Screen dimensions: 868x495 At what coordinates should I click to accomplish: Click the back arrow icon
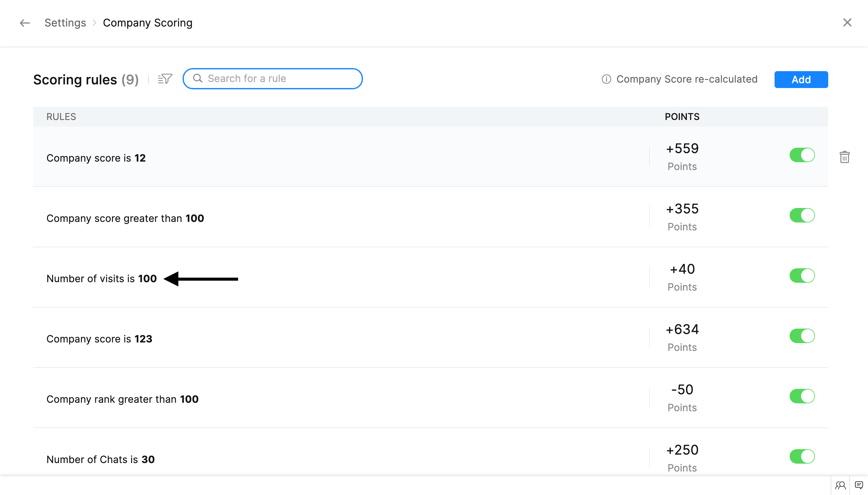click(24, 23)
